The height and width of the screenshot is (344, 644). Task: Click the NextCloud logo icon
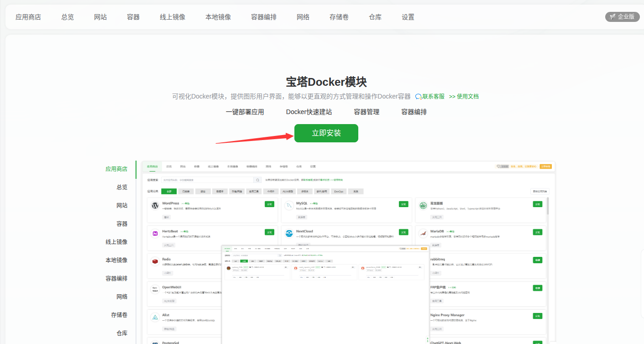pos(288,234)
